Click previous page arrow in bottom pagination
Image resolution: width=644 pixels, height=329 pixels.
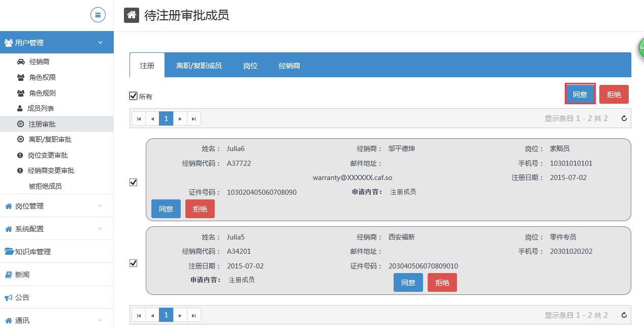coord(152,315)
